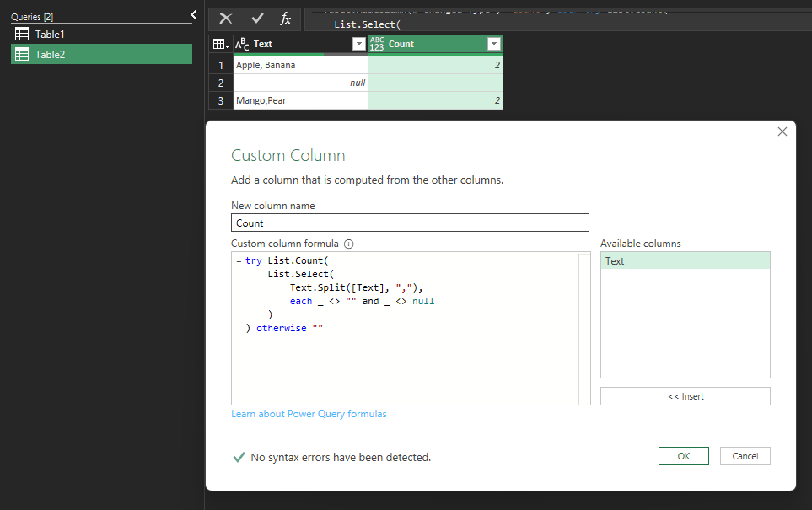Click OK button
The image size is (812, 510).
pyautogui.click(x=684, y=456)
